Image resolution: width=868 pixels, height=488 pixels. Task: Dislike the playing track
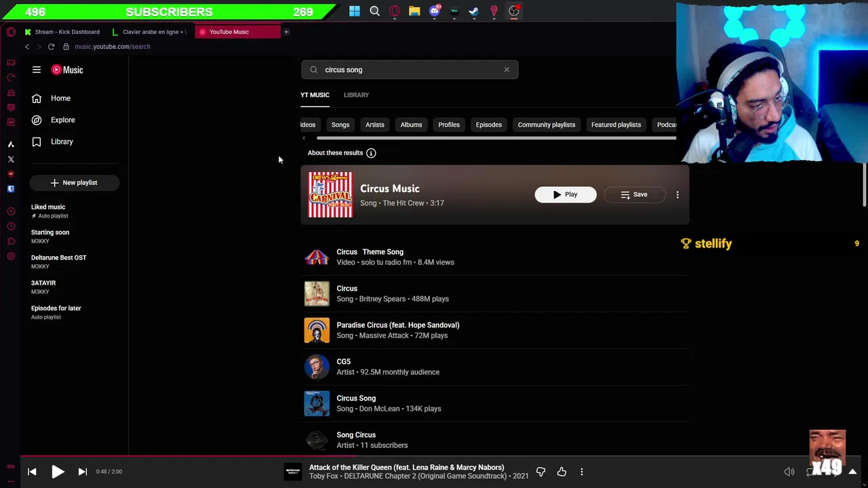(540, 472)
